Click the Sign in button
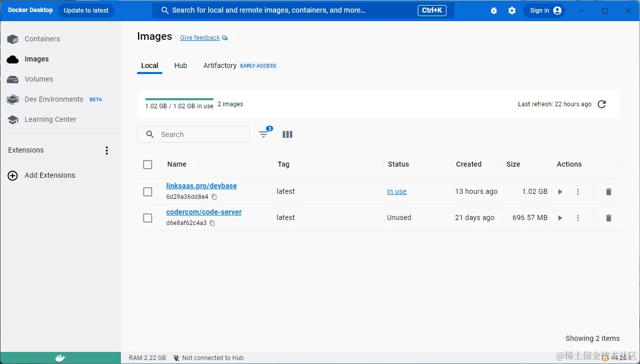This screenshot has width=640, height=364. 544,11
